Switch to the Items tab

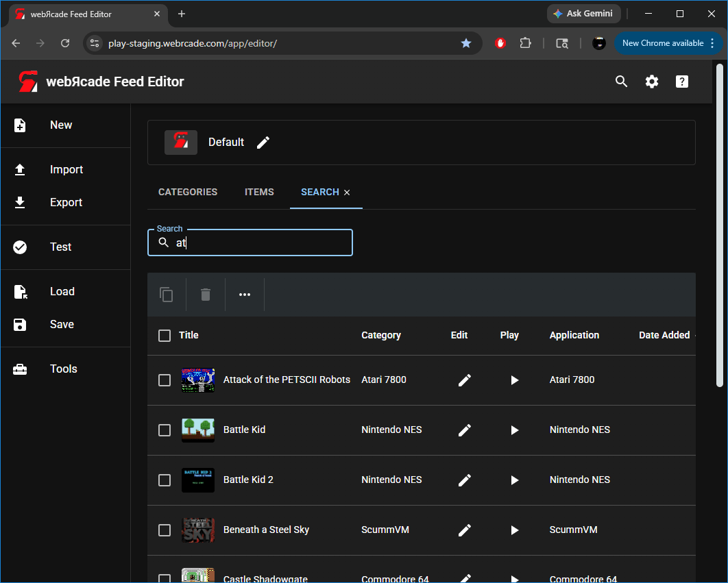(259, 193)
